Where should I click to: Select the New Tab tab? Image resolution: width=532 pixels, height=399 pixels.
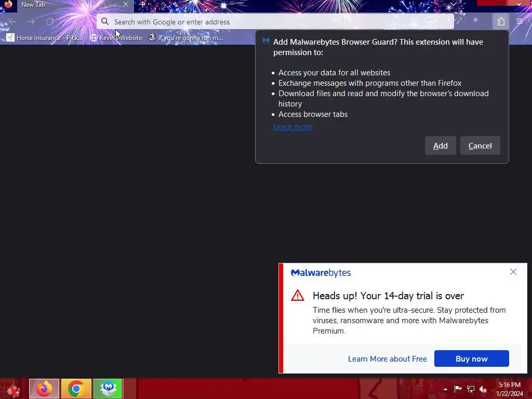click(75, 5)
